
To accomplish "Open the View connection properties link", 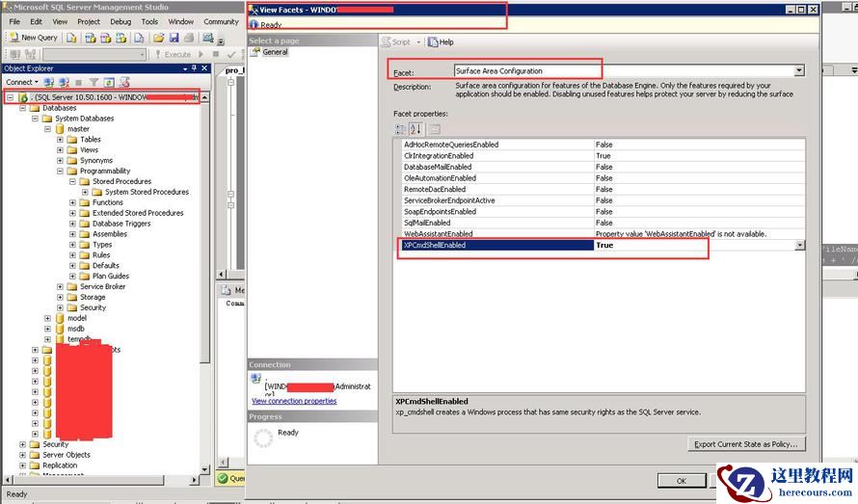I will click(294, 401).
